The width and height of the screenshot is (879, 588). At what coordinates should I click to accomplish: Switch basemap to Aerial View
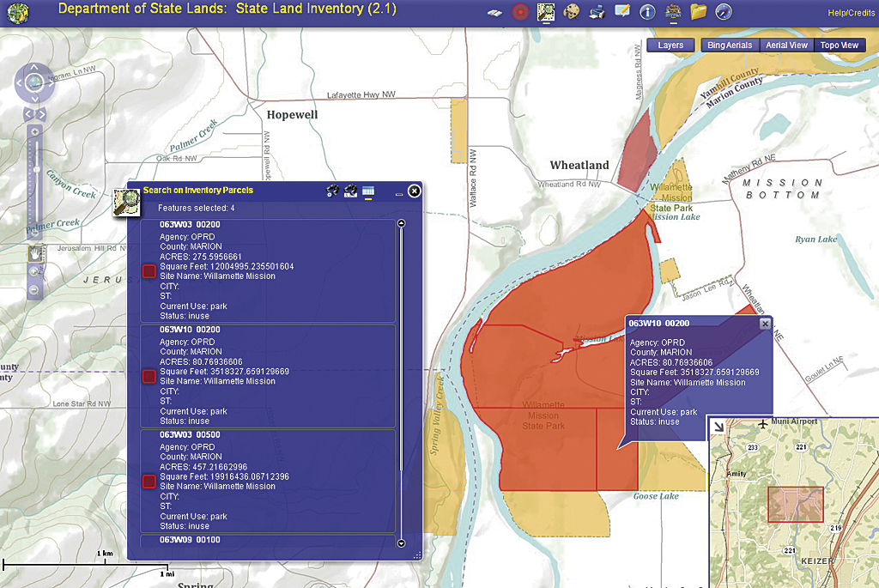coord(786,45)
